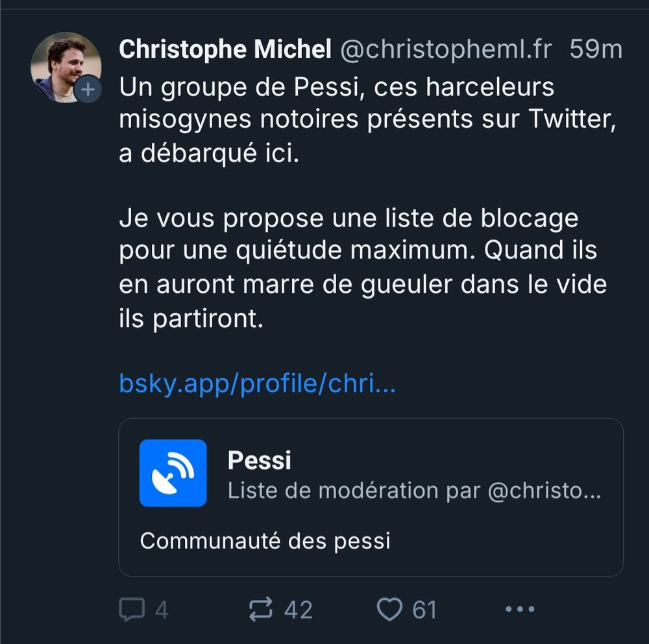Click the blue Pessi list icon
This screenshot has width=649, height=644.
coord(173,473)
